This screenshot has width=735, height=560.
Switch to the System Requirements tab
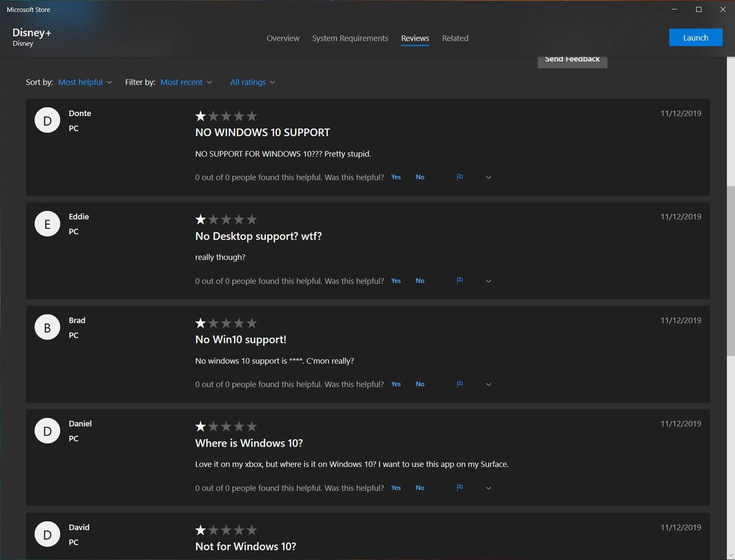(350, 38)
